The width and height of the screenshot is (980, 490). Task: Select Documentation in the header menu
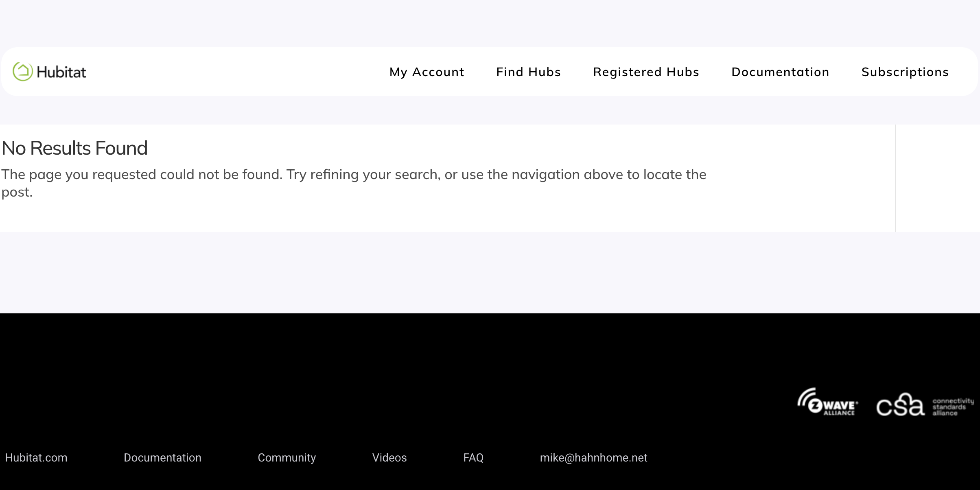(780, 72)
